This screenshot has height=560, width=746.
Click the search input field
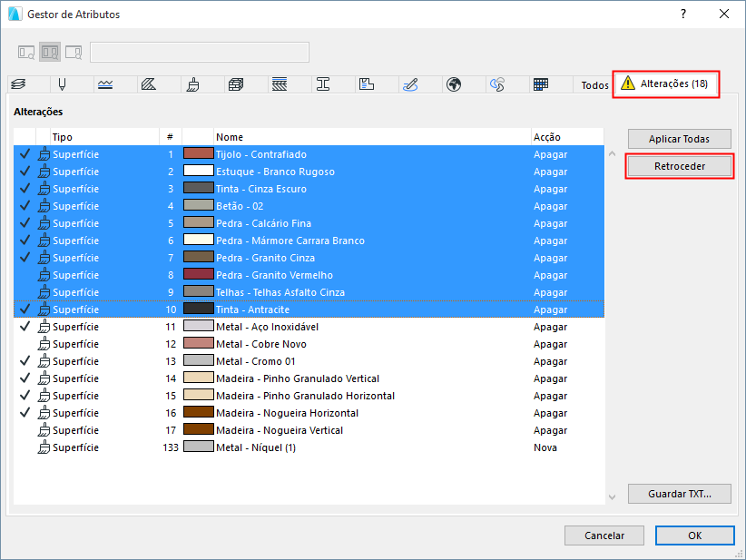(x=200, y=53)
